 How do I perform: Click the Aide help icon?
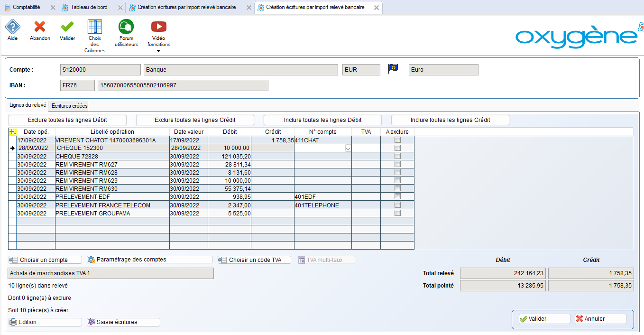[13, 27]
